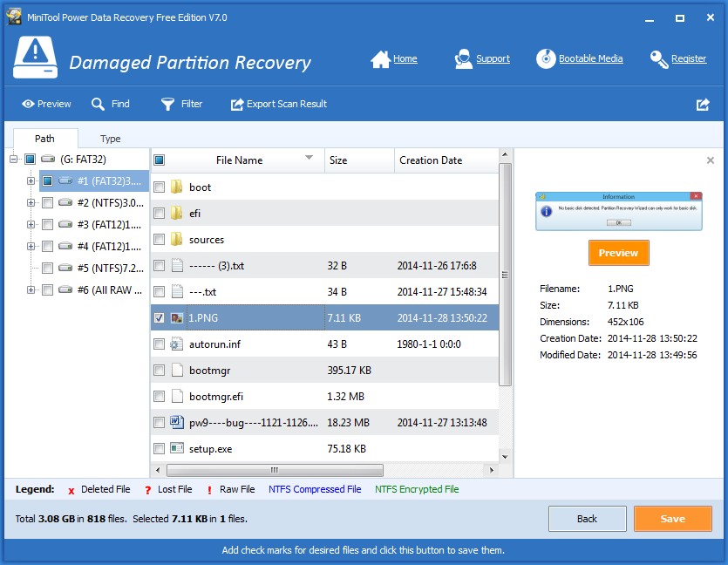Click the Support agent icon
Image resolution: width=728 pixels, height=565 pixels.
pyautogui.click(x=463, y=59)
